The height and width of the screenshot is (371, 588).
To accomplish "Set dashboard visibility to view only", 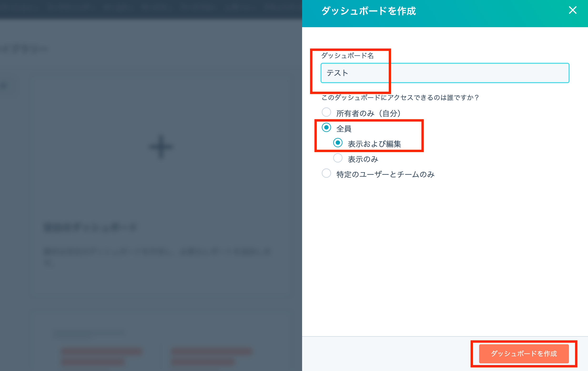I will point(338,158).
